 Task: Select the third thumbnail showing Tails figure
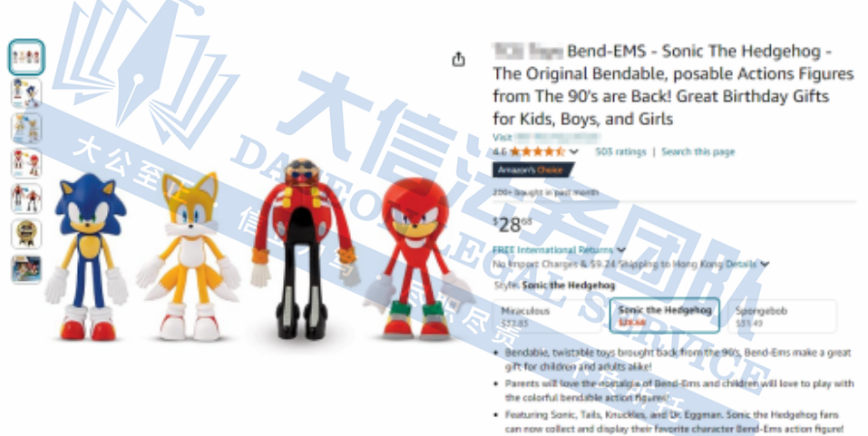pos(26,129)
